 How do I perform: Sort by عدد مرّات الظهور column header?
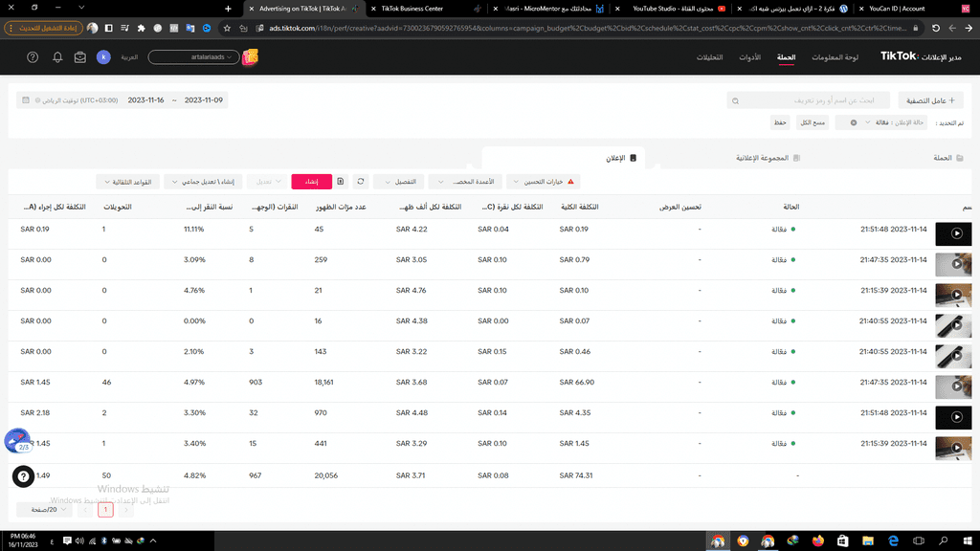coord(341,207)
